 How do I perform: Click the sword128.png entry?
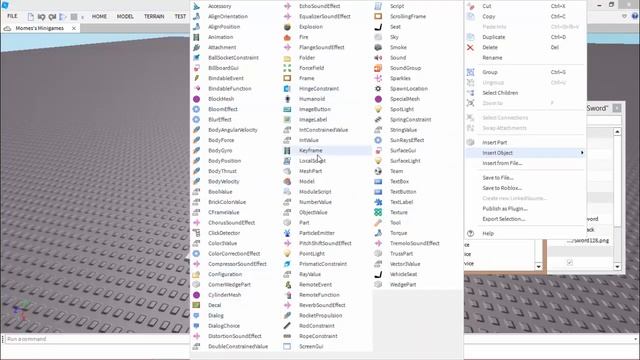[x=589, y=241]
